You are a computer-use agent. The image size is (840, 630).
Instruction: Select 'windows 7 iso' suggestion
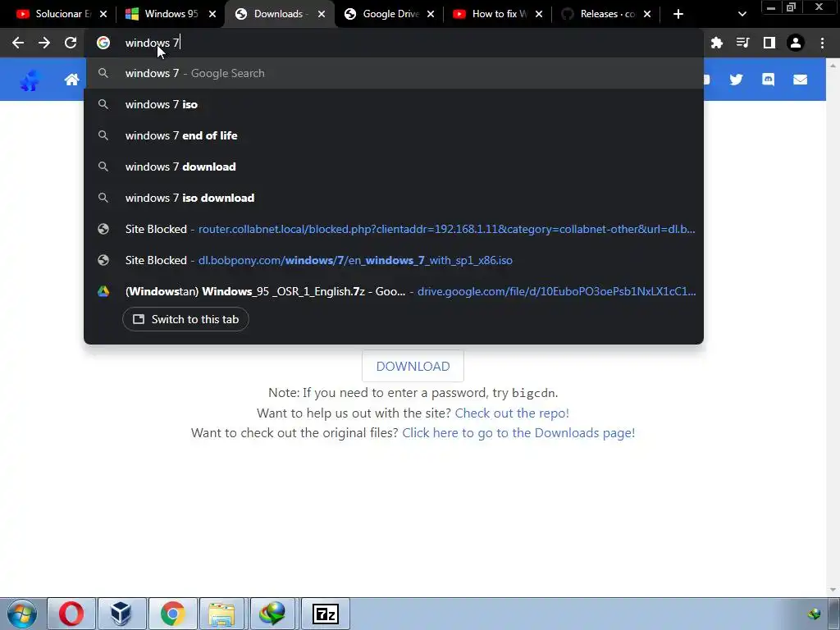click(393, 104)
